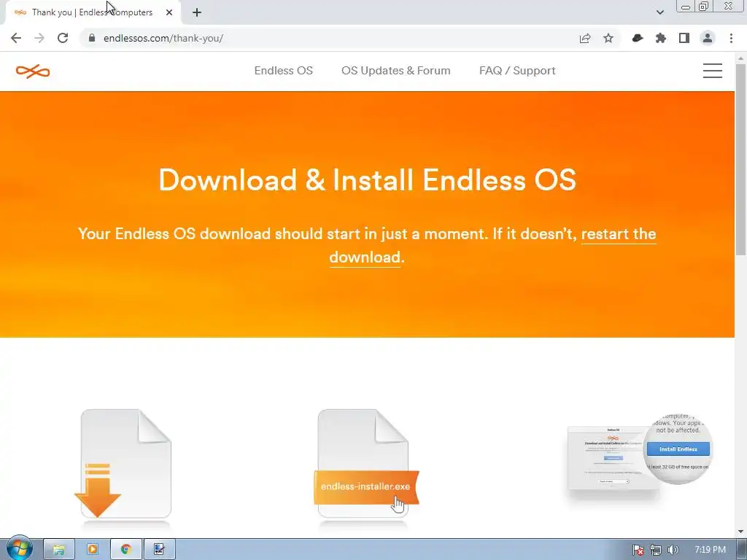
Task: Minimize the Chrome window
Action: (x=686, y=7)
